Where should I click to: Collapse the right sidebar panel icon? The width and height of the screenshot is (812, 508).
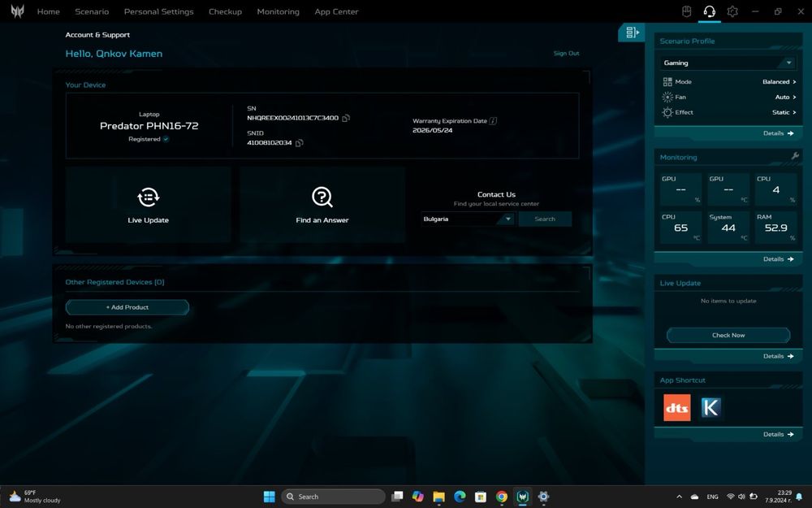tap(632, 33)
